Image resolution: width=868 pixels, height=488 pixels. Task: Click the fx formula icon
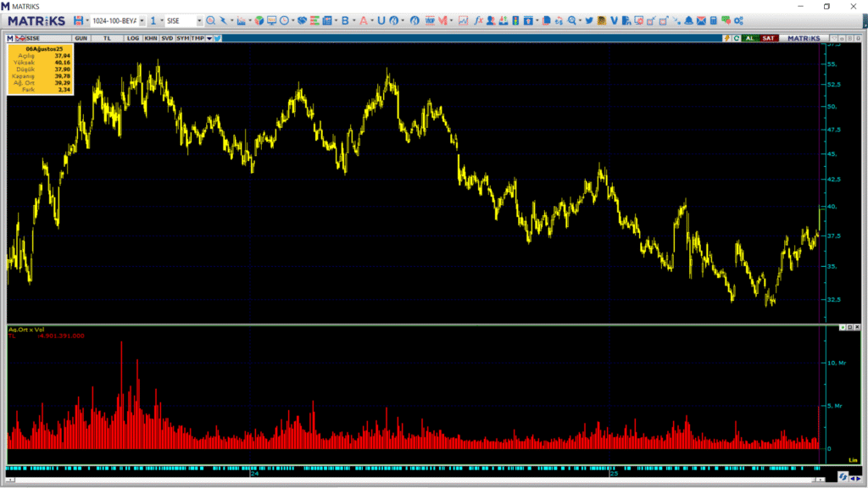pos(478,20)
